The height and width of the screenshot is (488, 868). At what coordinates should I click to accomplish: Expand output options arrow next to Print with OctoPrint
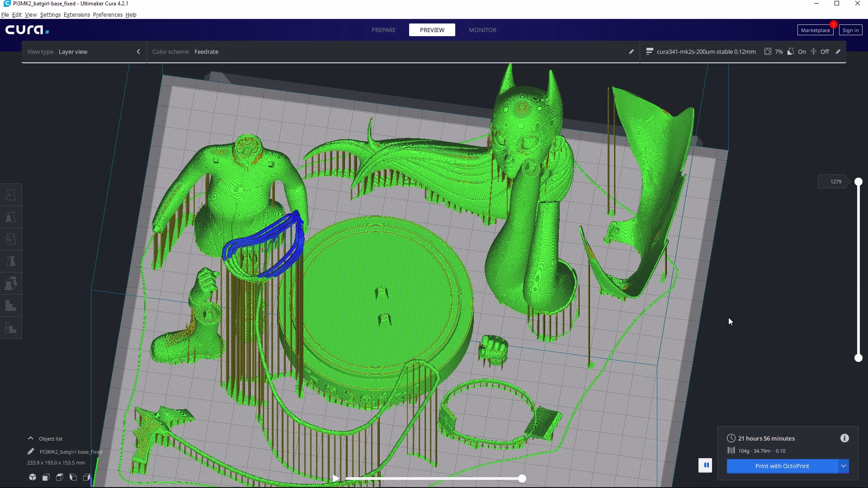[844, 466]
